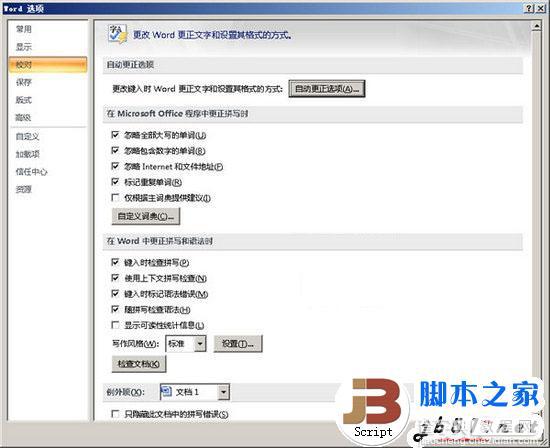
Task: Enable 显示可读性统计信息 checkbox
Action: (x=115, y=325)
